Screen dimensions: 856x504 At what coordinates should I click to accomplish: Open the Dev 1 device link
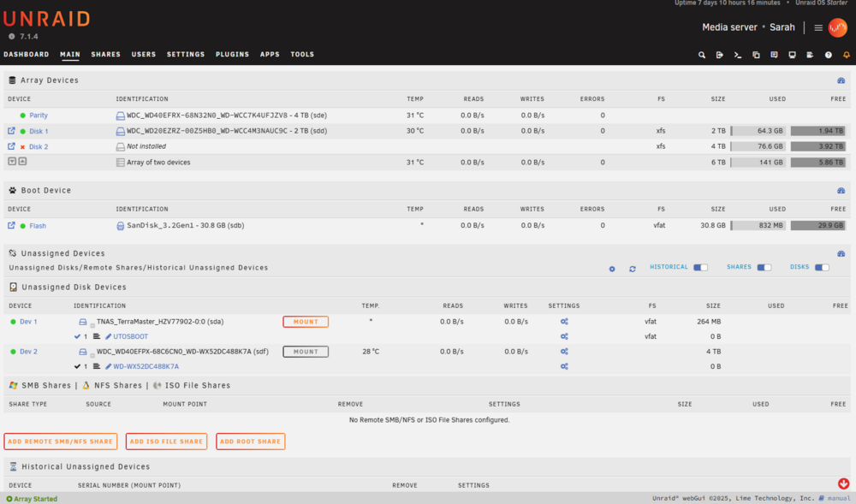[x=28, y=322]
